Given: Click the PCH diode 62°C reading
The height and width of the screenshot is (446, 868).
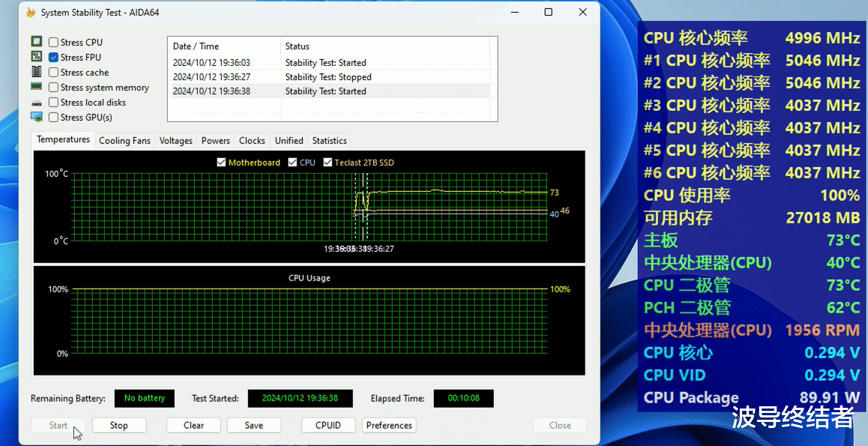Looking at the screenshot, I should pos(752,307).
